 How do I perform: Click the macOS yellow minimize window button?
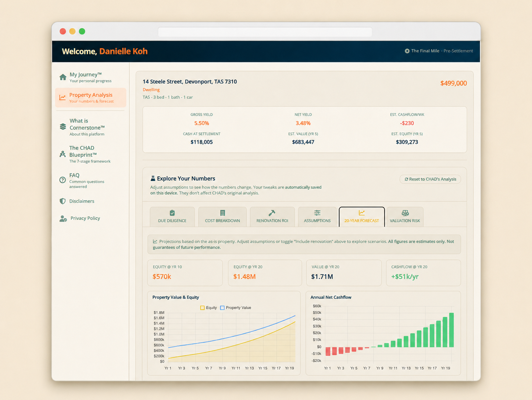[72, 31]
